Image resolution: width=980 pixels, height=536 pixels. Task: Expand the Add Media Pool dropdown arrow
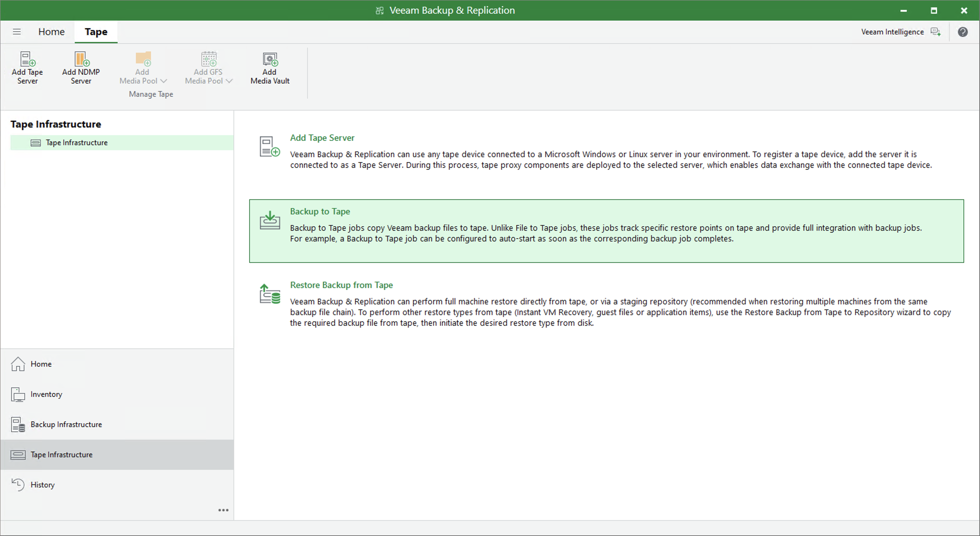pos(164,81)
